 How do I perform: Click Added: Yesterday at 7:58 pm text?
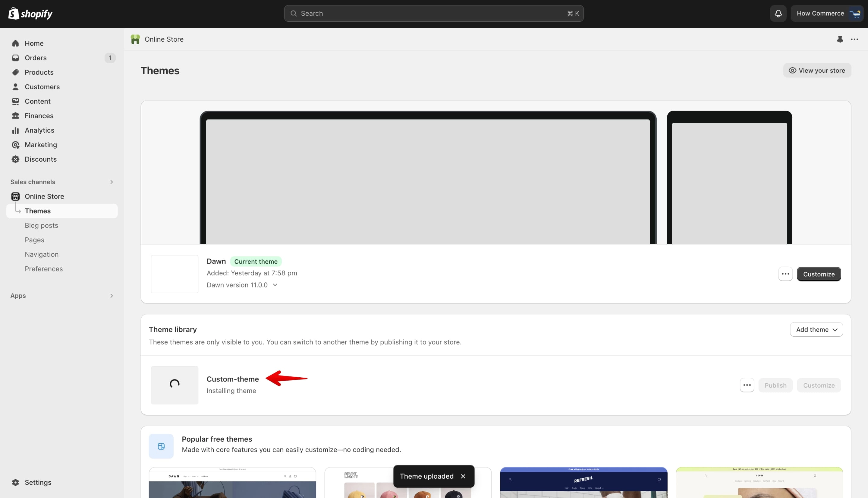[252, 273]
